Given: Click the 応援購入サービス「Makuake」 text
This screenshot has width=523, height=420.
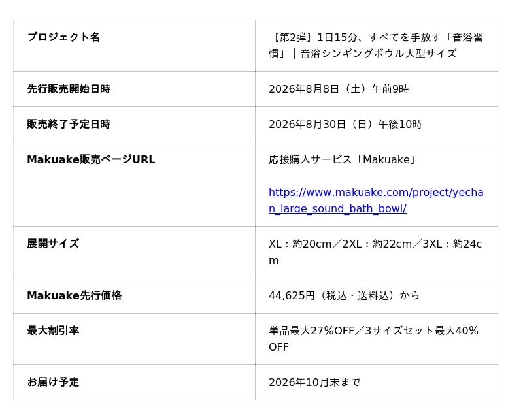Looking at the screenshot, I should pos(343,159).
